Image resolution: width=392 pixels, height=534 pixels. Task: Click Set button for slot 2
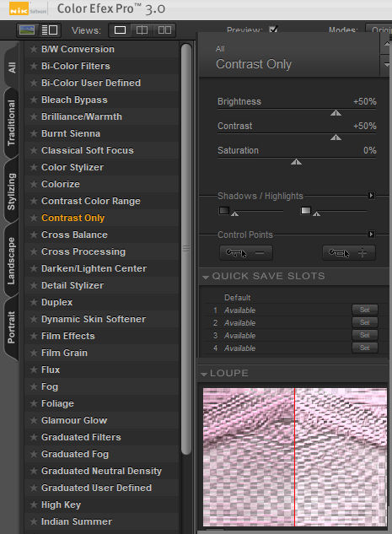pos(364,322)
